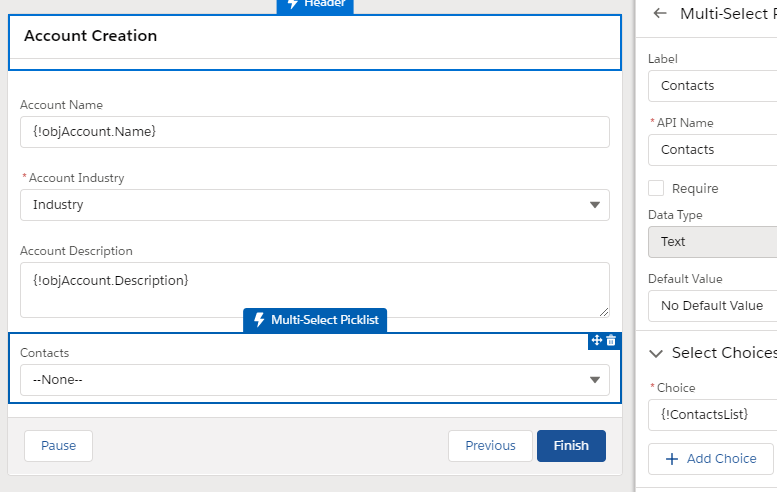
Task: Open the Account Industry dropdown
Action: point(315,205)
